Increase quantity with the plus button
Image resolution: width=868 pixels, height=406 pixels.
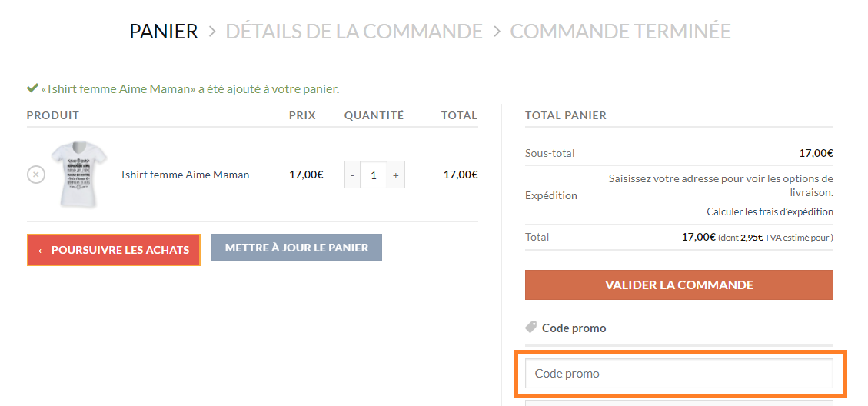click(396, 175)
